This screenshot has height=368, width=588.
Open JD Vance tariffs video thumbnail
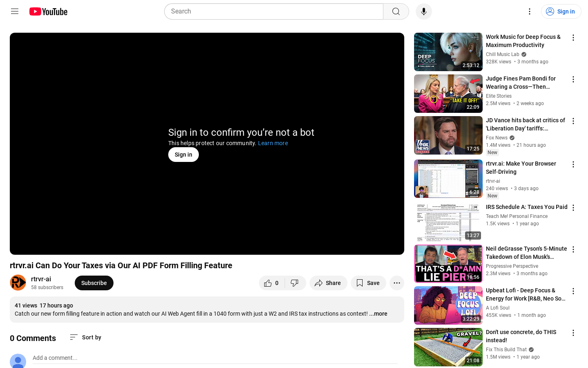448,135
